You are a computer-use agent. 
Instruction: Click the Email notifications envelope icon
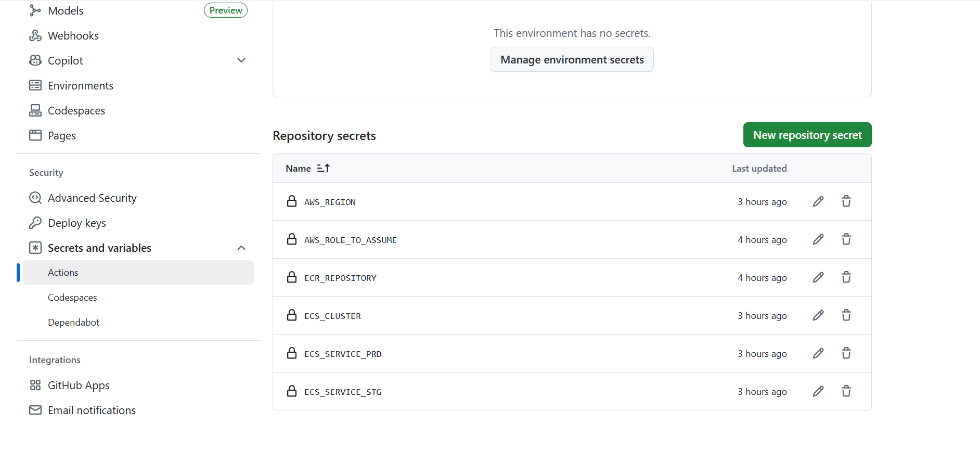pos(35,410)
